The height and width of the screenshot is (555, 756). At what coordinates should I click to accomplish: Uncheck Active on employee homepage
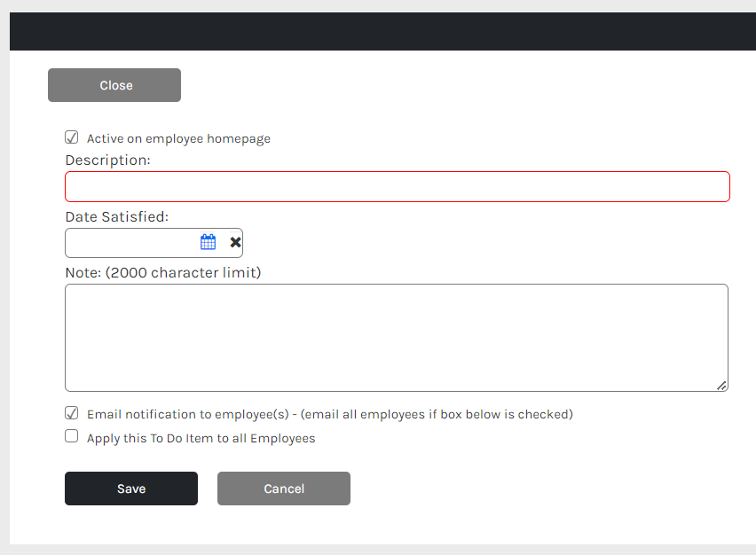(71, 137)
